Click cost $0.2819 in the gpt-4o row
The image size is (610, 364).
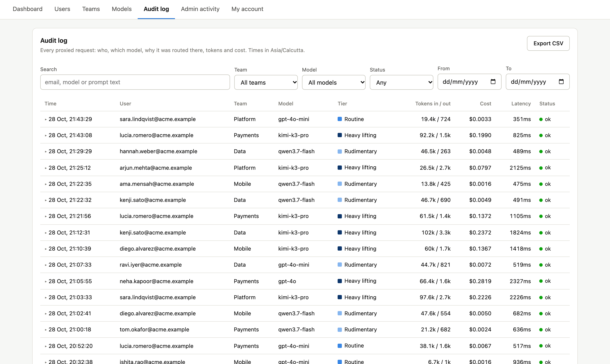click(x=480, y=281)
